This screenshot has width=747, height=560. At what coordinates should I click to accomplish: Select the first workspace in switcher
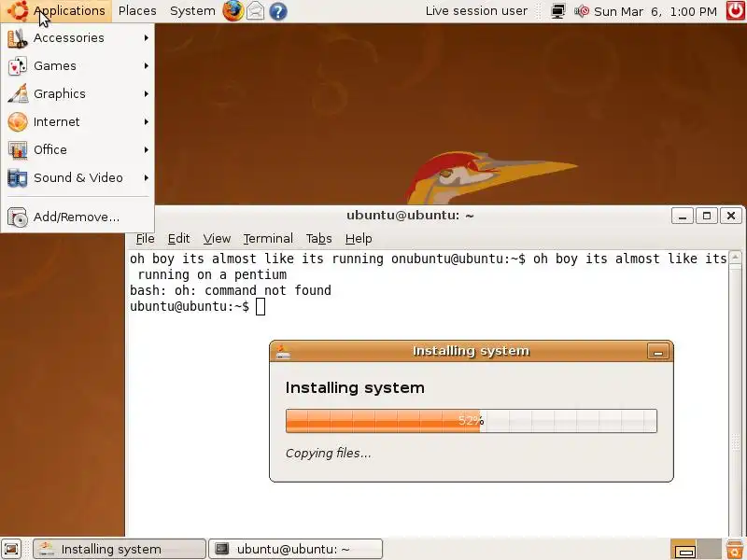click(x=684, y=549)
